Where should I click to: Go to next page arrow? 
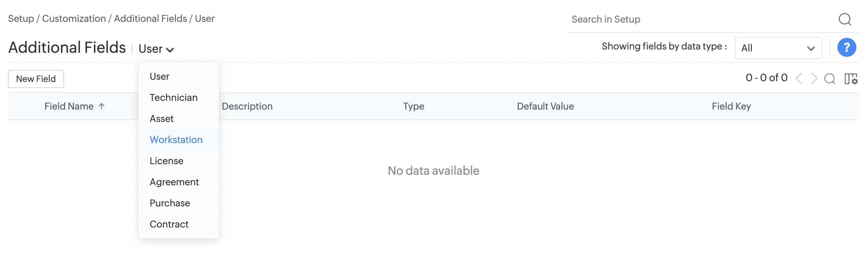814,78
